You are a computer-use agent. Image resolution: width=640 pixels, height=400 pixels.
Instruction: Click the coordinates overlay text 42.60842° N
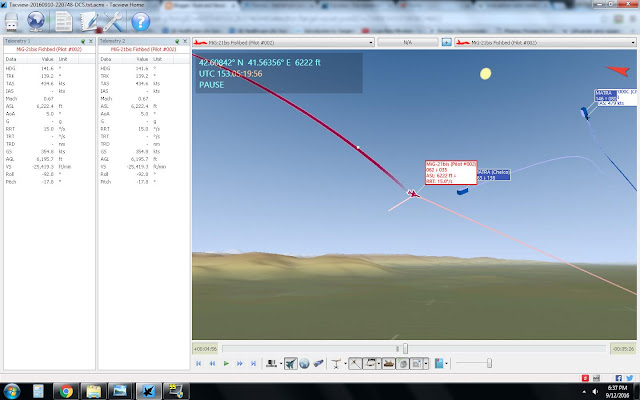click(221, 62)
